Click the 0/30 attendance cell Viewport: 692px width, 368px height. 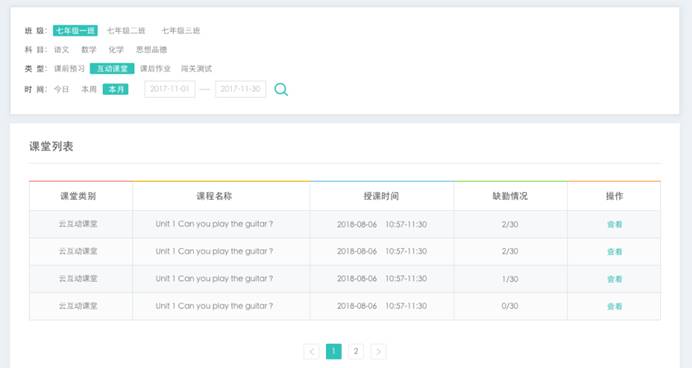(510, 306)
